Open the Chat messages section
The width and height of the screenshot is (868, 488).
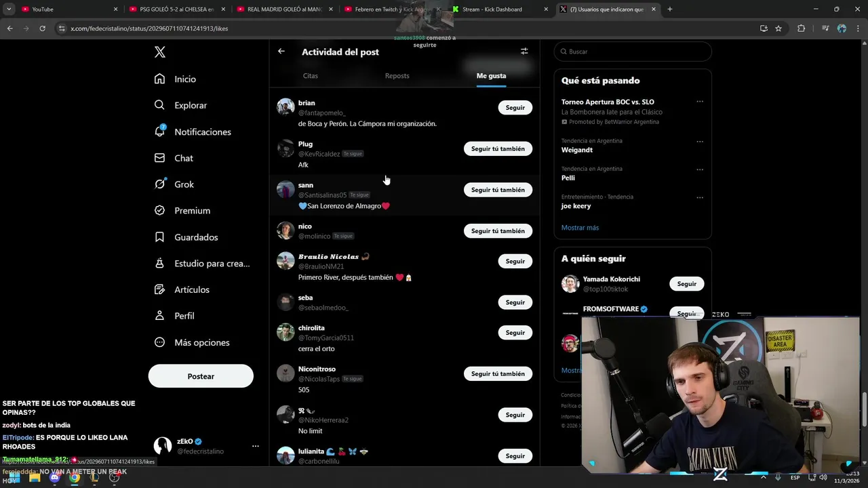point(174,158)
